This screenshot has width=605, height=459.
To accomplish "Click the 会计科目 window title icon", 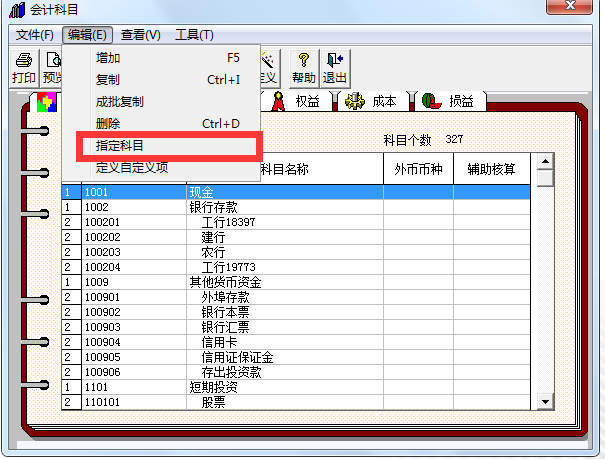I will (x=17, y=10).
